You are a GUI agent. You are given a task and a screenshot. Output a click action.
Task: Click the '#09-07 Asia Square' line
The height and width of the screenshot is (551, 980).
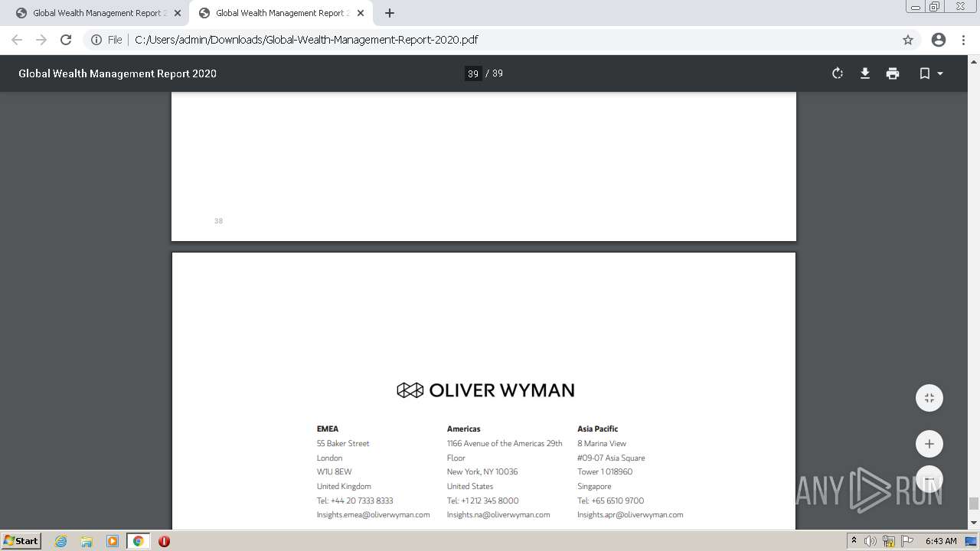[611, 458]
